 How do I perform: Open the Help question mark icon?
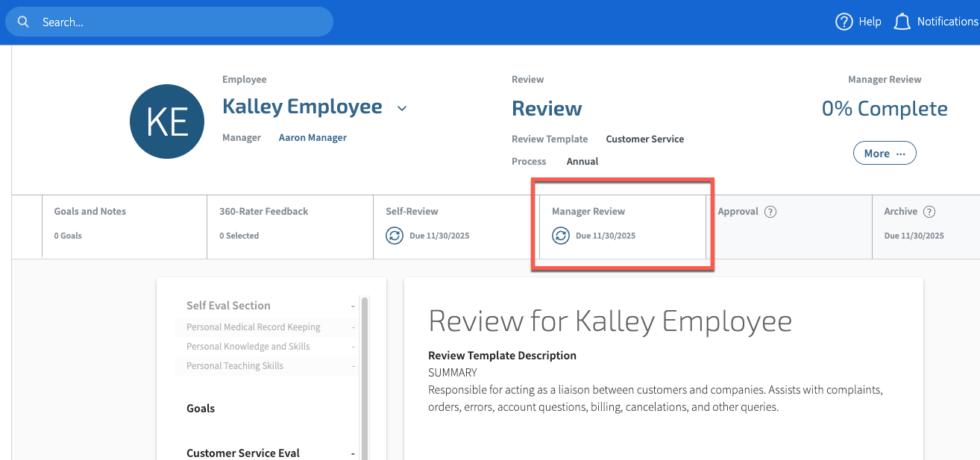tap(844, 22)
